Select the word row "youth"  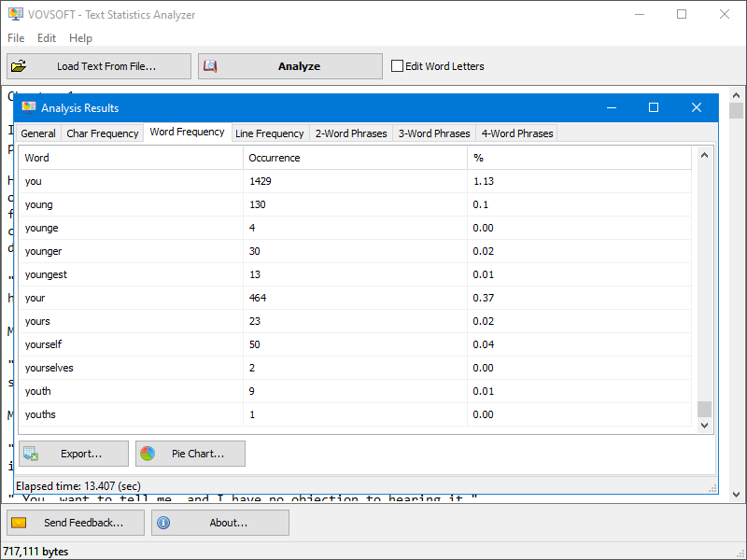[356, 391]
